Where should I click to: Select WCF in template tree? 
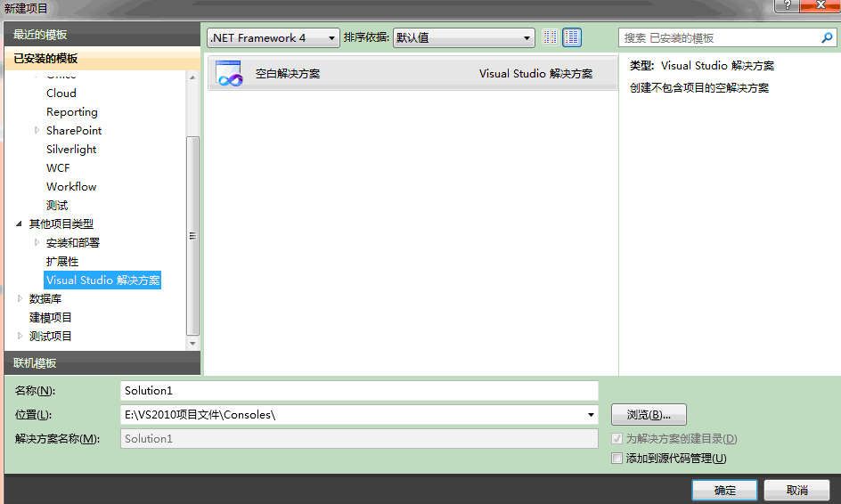[x=58, y=167]
